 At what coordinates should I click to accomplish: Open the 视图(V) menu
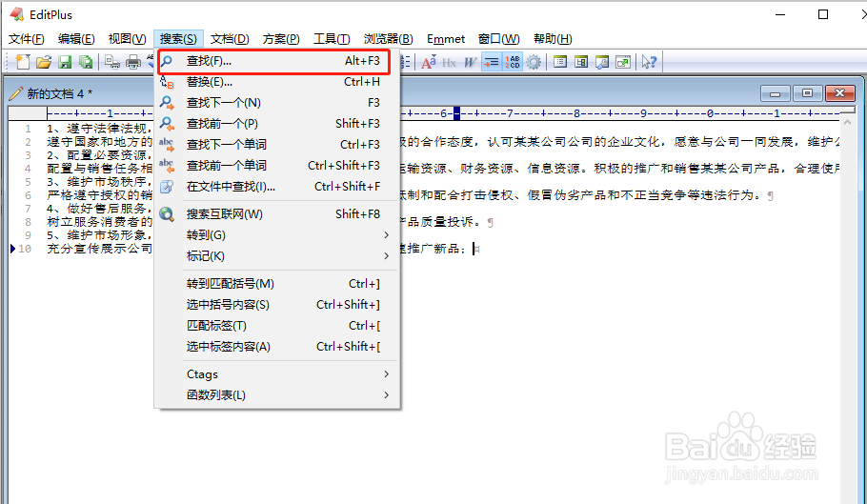[127, 39]
